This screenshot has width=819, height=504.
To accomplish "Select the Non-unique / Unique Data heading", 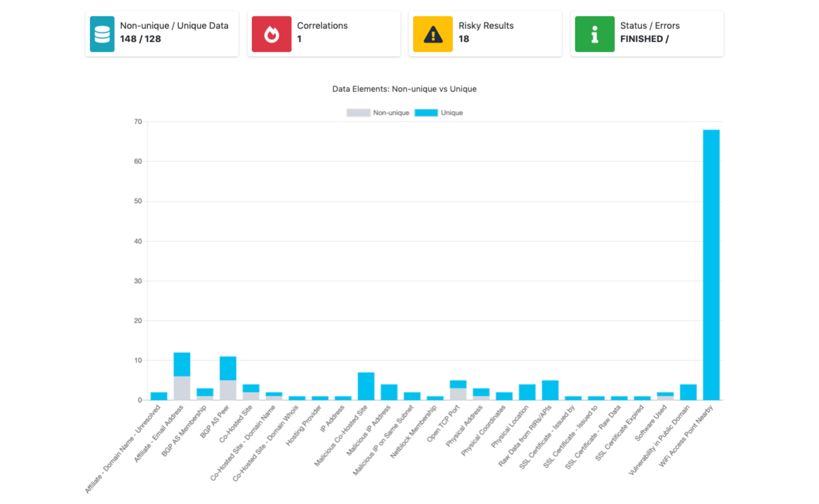I will [x=174, y=26].
